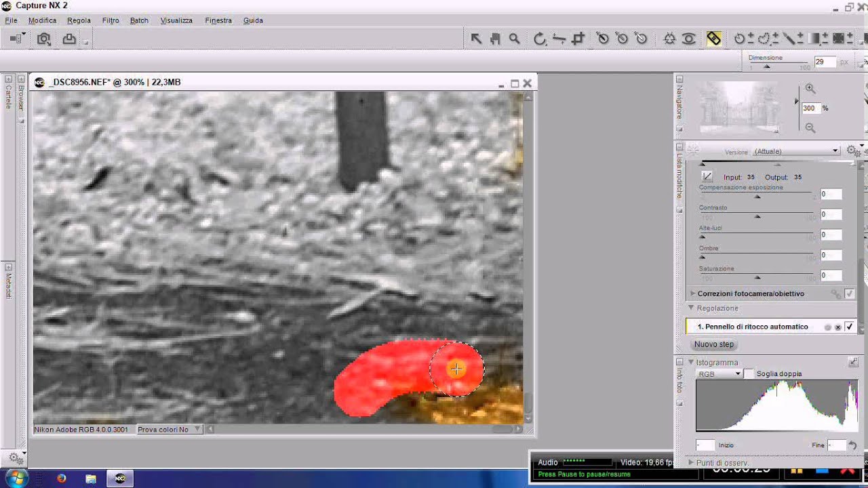
Task: Click the curve point button beside Input
Action: click(707, 176)
